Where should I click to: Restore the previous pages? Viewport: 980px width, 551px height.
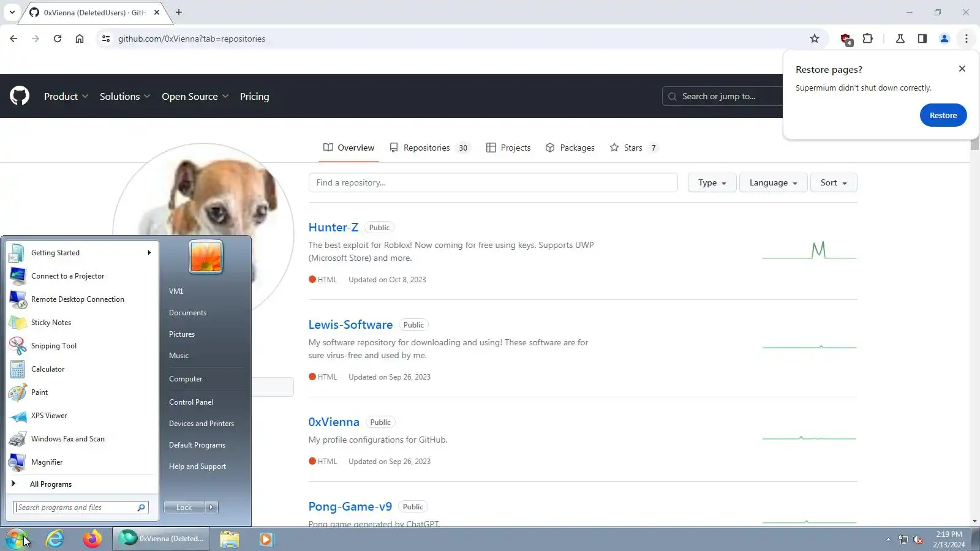[x=943, y=115]
